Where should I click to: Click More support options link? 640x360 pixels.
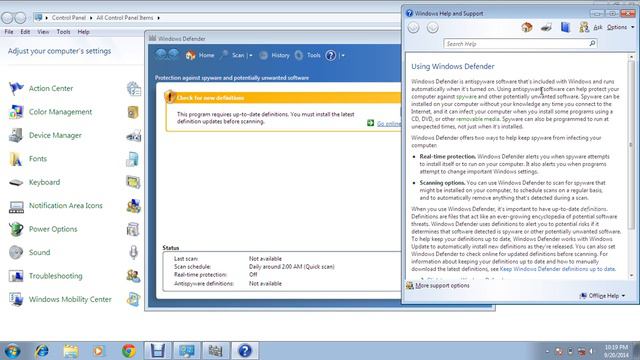(442, 286)
